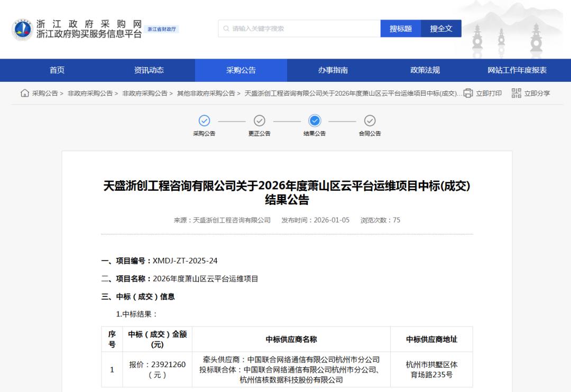Select the 合同公告 step circle icon
The height and width of the screenshot is (392, 571).
click(370, 120)
